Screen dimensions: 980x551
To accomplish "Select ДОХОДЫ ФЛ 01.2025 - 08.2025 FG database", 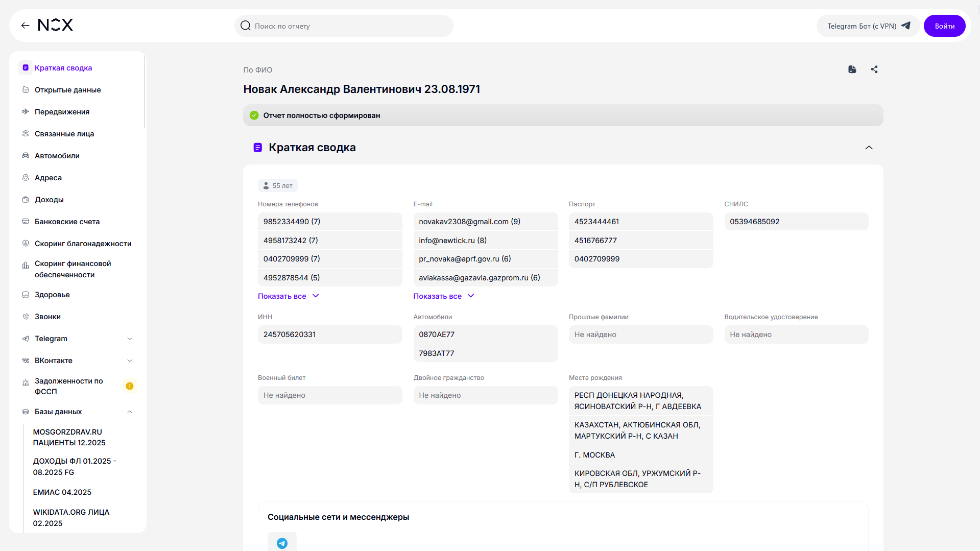I will pos(75,466).
